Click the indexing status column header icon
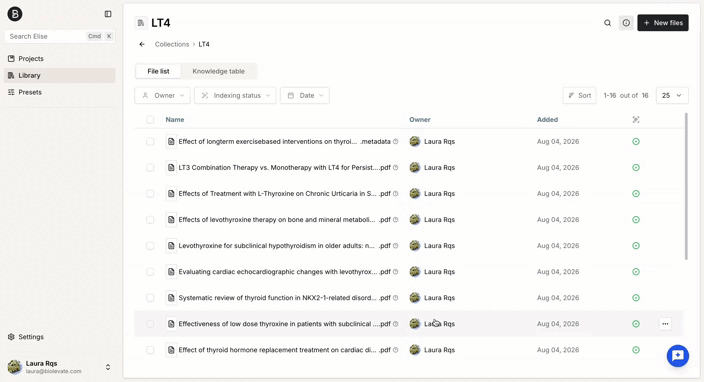This screenshot has height=382, width=704. (x=636, y=120)
